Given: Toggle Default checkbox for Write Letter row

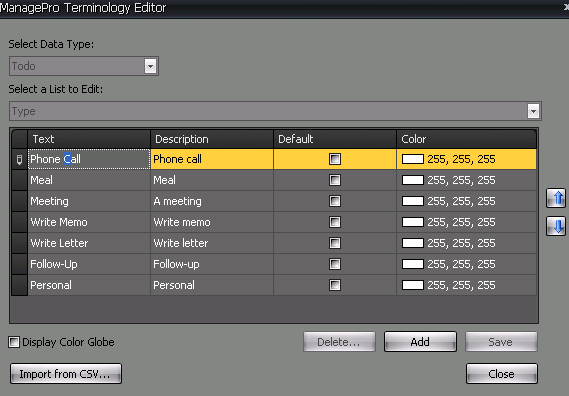Looking at the screenshot, I should (x=335, y=243).
